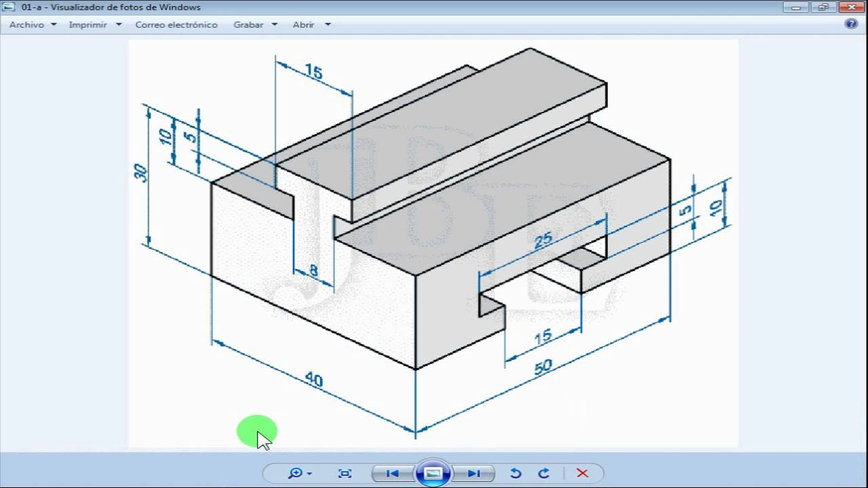Restore down the photo viewer window
868x488 pixels.
(x=823, y=7)
